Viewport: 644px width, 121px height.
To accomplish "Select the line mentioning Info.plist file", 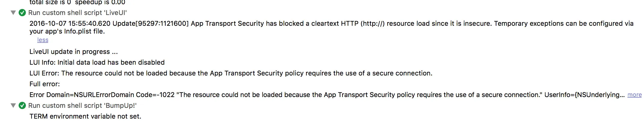I will (67, 31).
